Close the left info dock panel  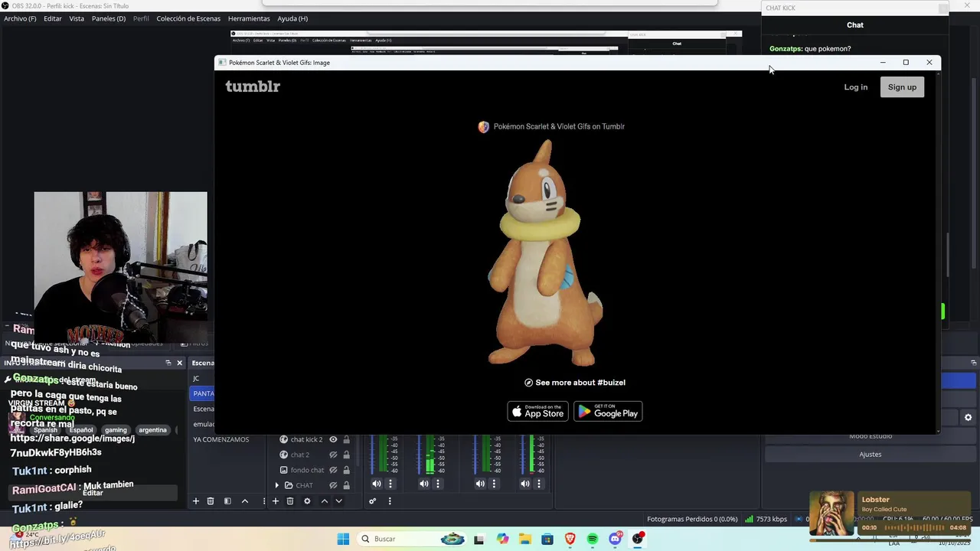(x=180, y=363)
